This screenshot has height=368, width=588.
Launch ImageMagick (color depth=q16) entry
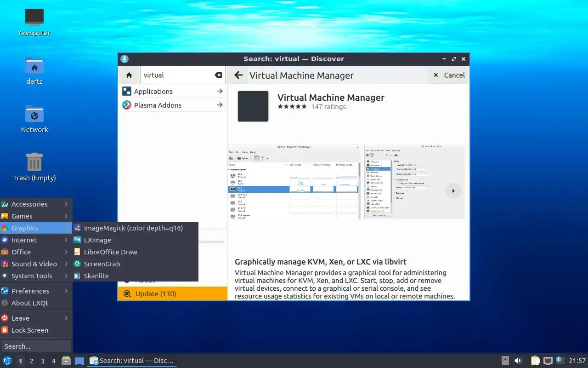136,228
